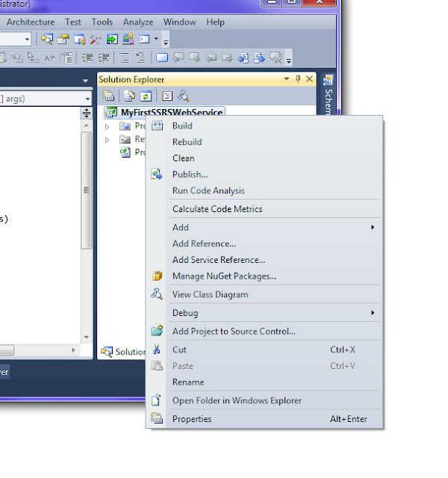
Task: Open Object Browser icon in the top toolbar
Action: click(x=80, y=39)
